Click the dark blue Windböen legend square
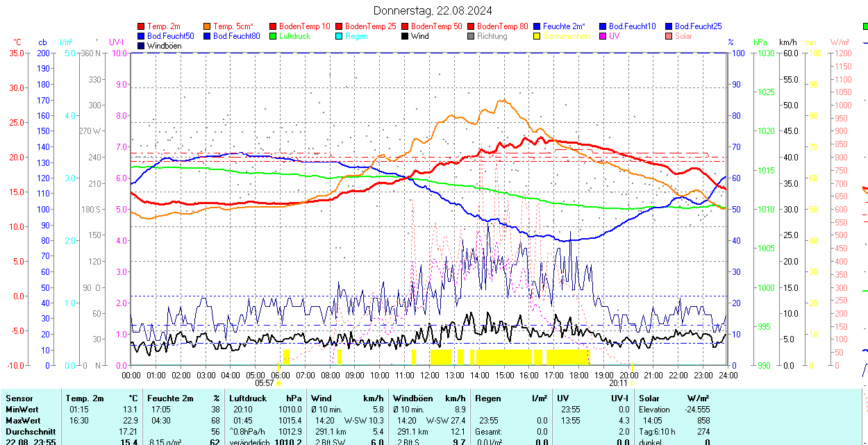The height and width of the screenshot is (445, 868). point(141,46)
